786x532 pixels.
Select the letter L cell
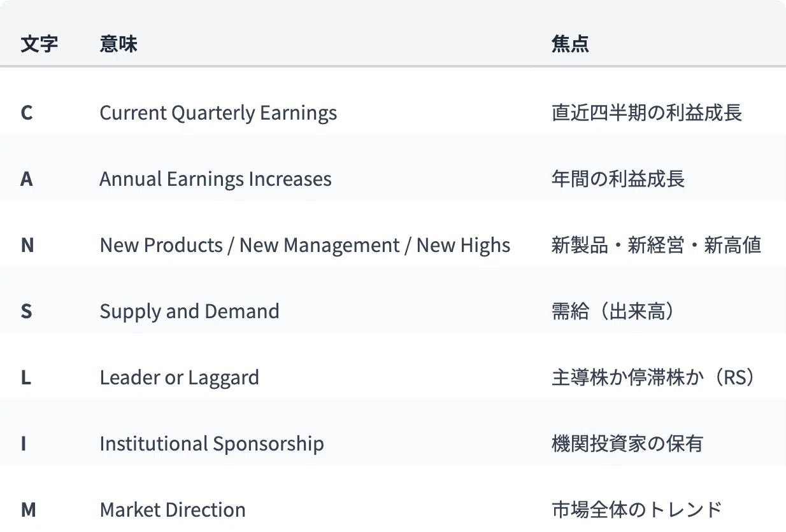[26, 378]
